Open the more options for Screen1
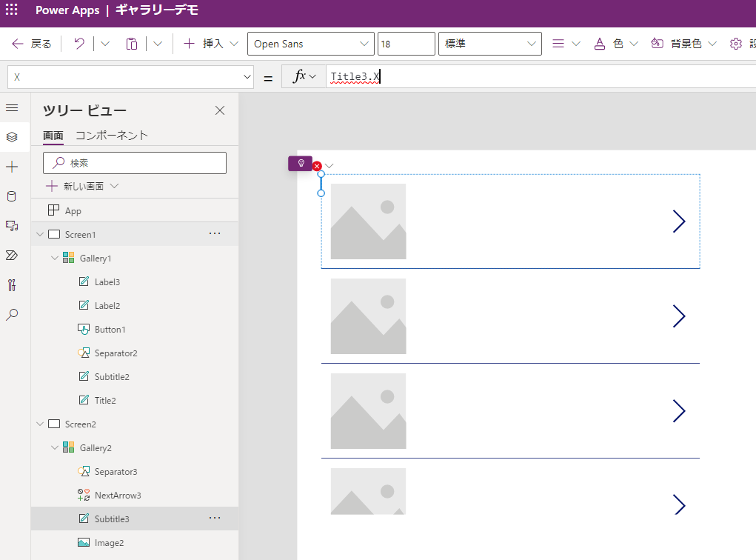Screen dimensions: 756x560 tap(215, 233)
